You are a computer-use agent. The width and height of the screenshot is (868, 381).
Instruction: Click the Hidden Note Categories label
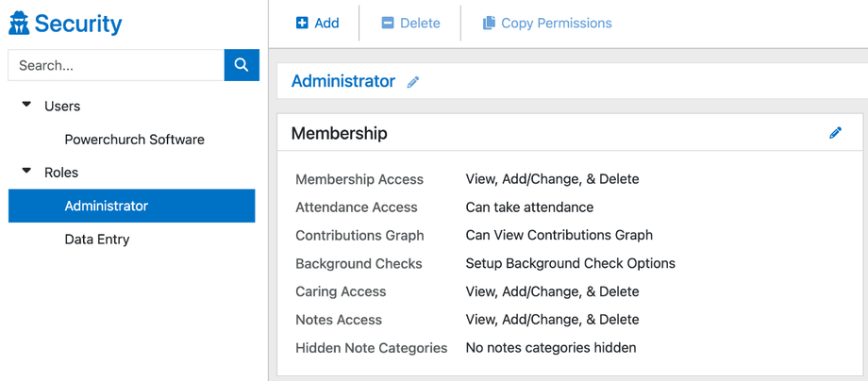(x=372, y=348)
